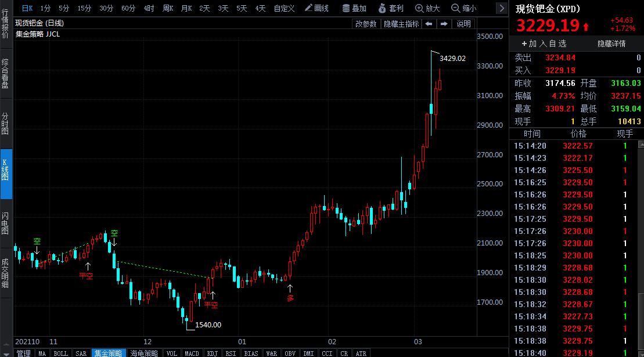Image resolution: width=644 pixels, height=357 pixels.
Task: Click the 多 long signal marker
Action: click(290, 298)
